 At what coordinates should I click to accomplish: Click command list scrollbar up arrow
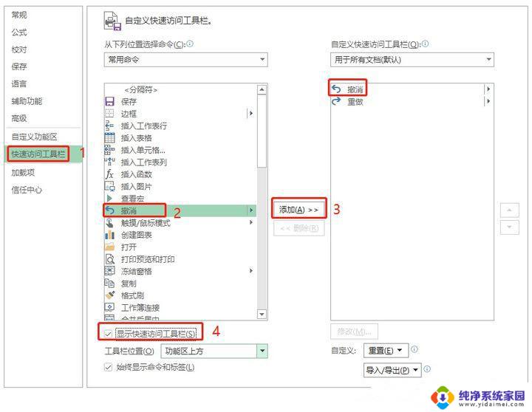(262, 89)
